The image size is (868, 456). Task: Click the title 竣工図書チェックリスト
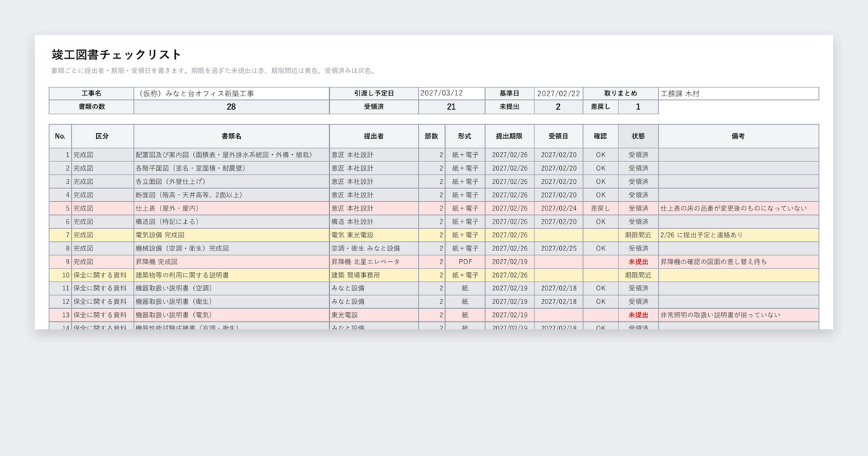point(116,55)
